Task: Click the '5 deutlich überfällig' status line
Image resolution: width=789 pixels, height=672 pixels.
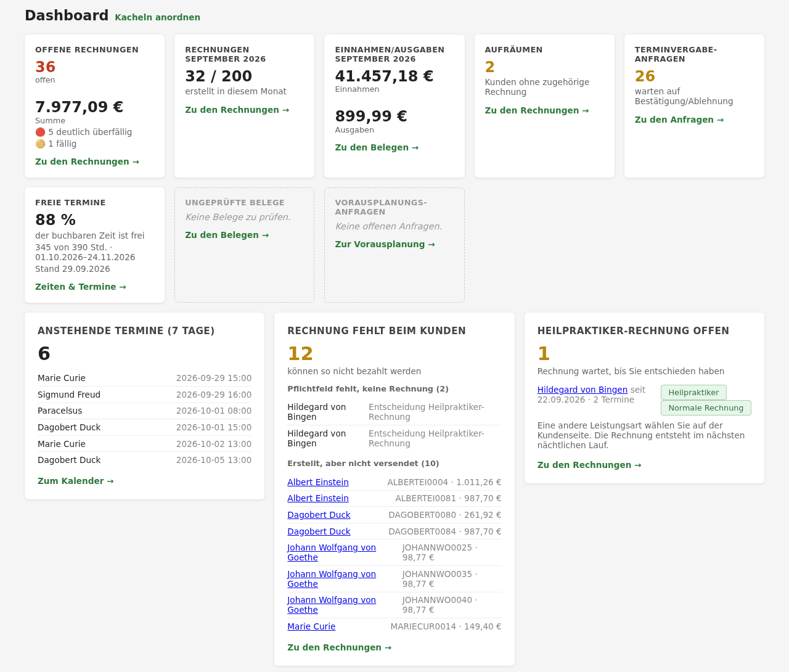Action: tap(84, 132)
